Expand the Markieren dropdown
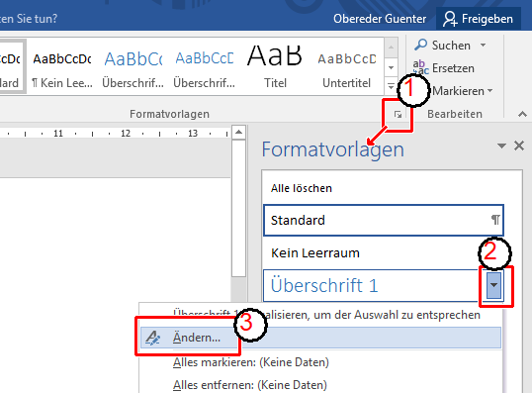The width and height of the screenshot is (532, 393). (x=489, y=91)
